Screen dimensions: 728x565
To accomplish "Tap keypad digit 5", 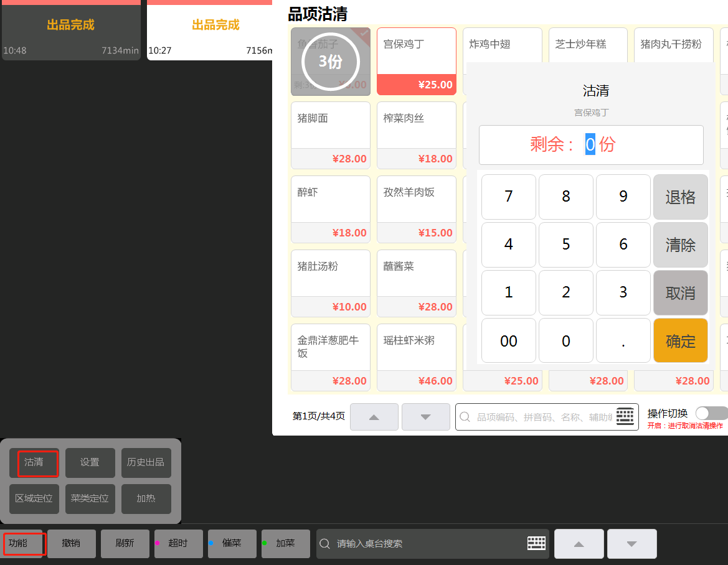I will coord(566,245).
